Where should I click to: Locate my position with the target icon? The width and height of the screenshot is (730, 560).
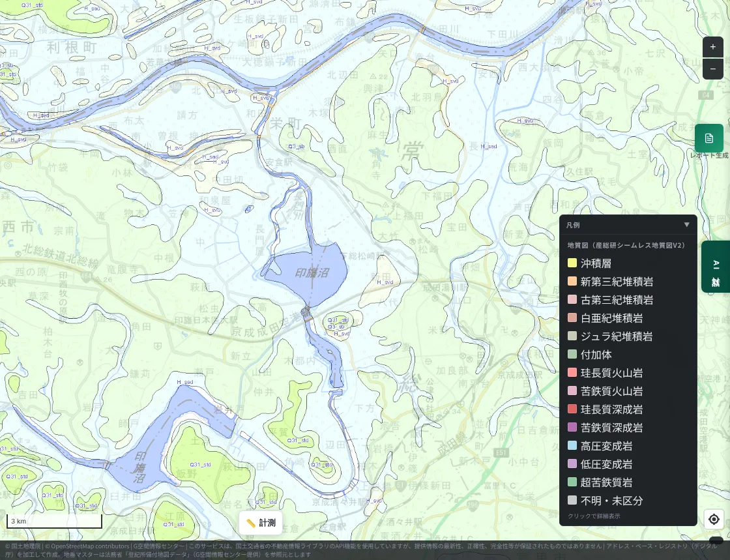point(714,519)
